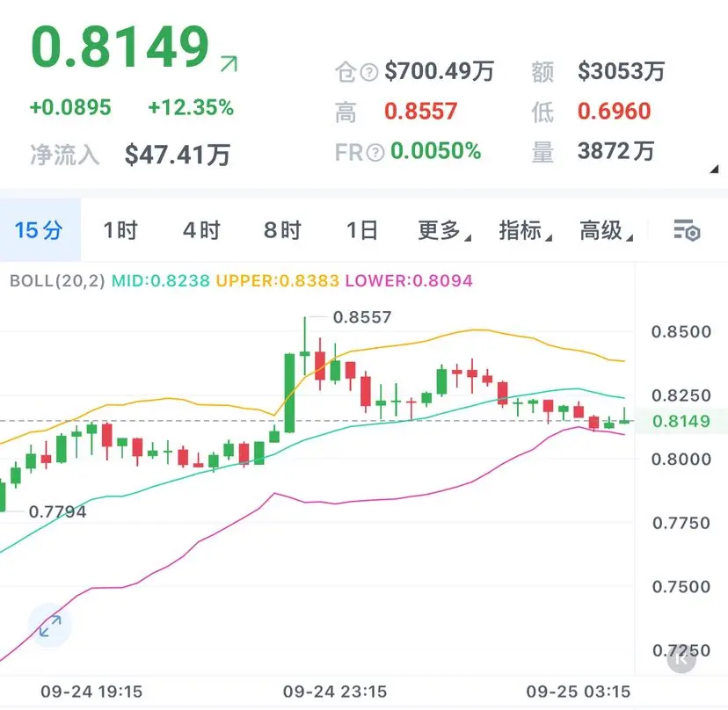Tap the low price 0.6960 stat
The width and height of the screenshot is (728, 710).
[x=615, y=112]
